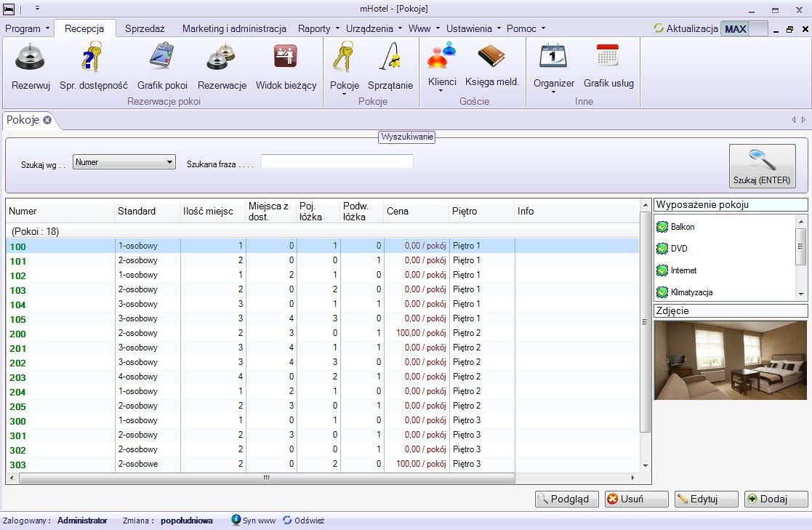Sort by the Piętro column header

(482, 211)
